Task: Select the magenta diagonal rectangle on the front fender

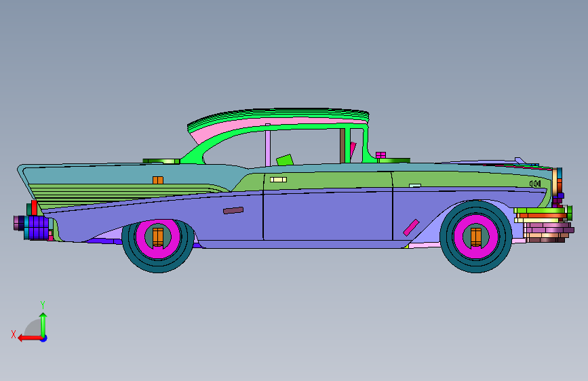Action: click(x=411, y=228)
